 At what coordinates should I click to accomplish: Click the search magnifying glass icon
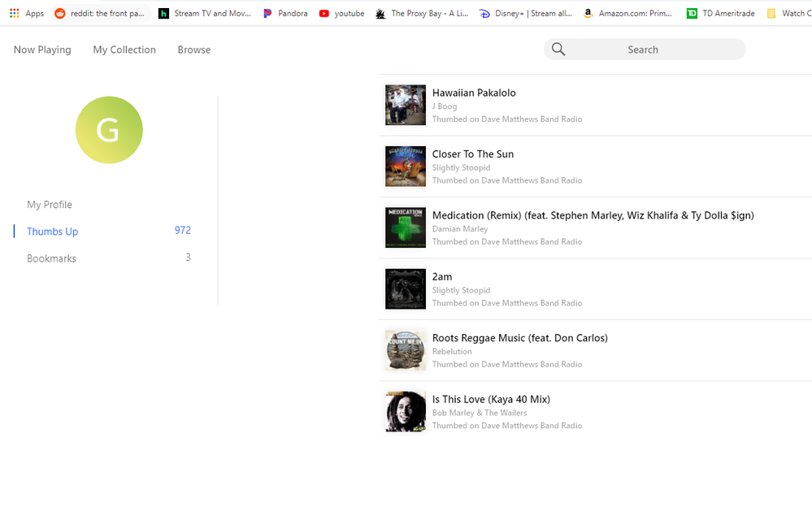click(558, 50)
